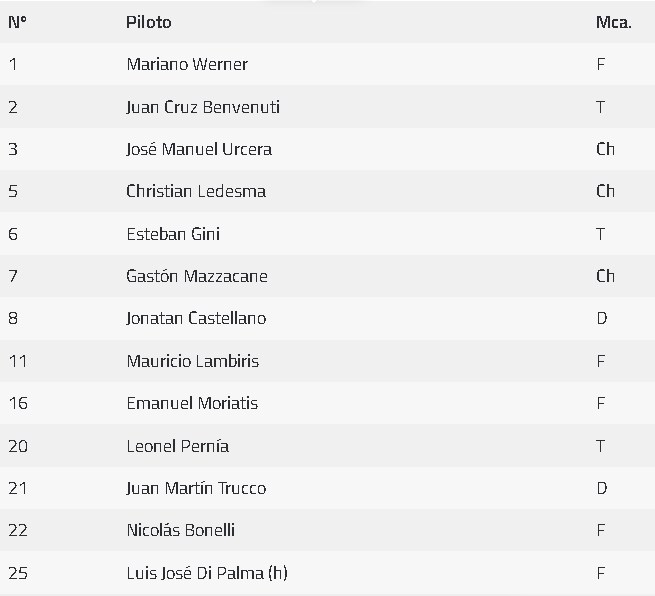
Task: Select Mauricio Lambiris entry
Action: (x=193, y=361)
